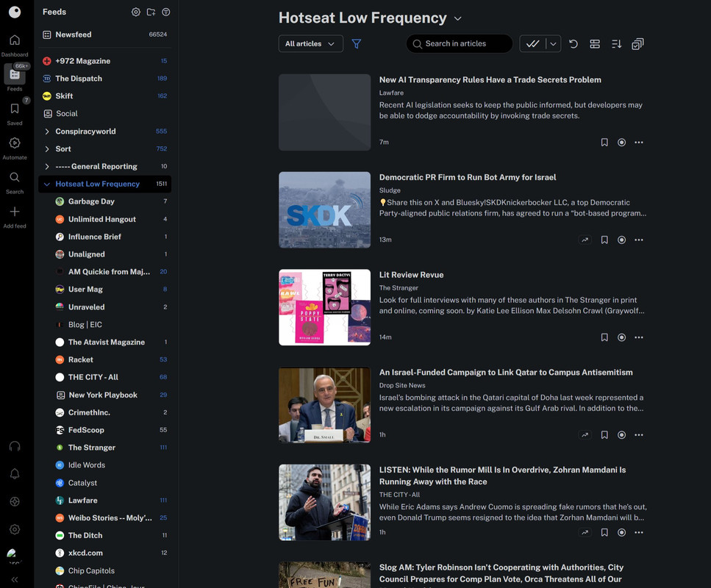Open the headphones audio icon

click(x=15, y=447)
